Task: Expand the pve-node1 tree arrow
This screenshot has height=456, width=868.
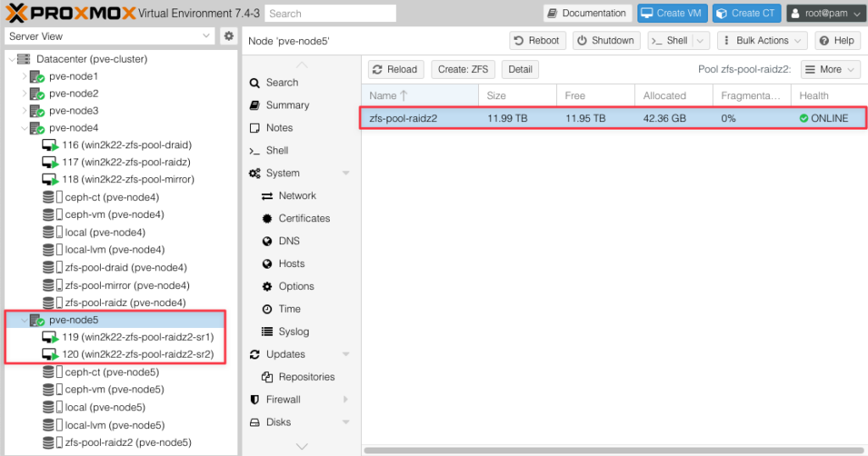Action: pos(25,76)
